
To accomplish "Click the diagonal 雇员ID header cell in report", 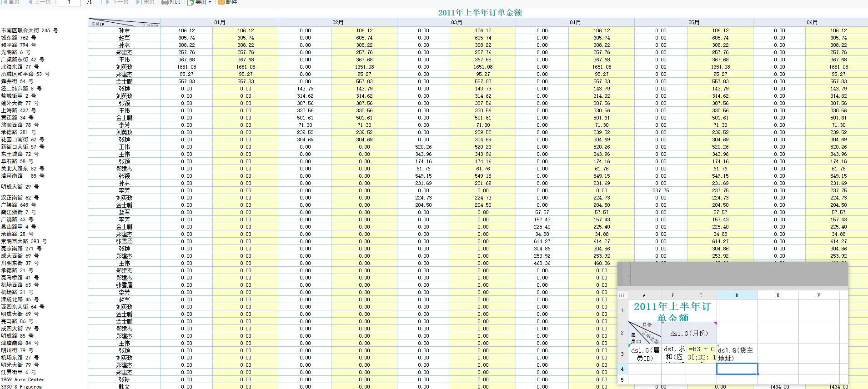I will coord(124,22).
